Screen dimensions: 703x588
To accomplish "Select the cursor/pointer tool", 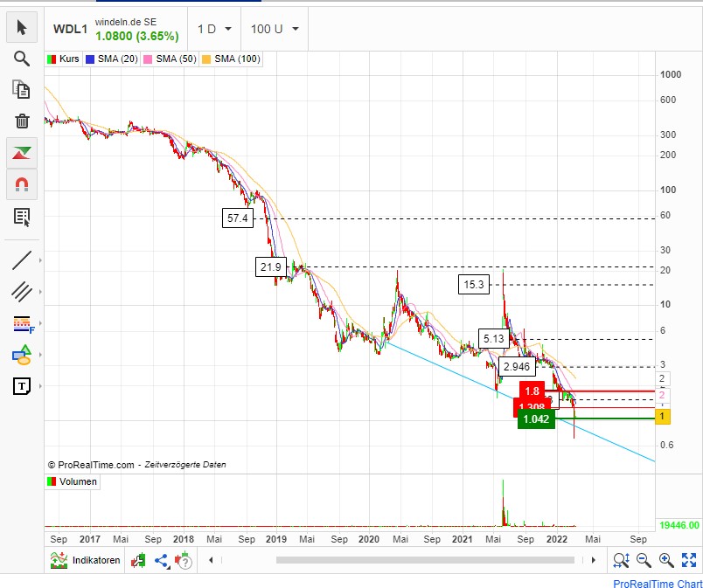I will coord(21,27).
